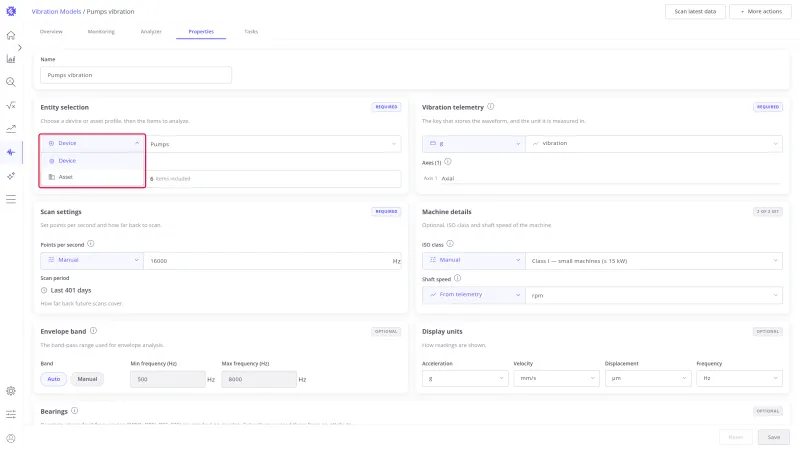
Task: Open the settings gear sidebar icon
Action: click(11, 391)
